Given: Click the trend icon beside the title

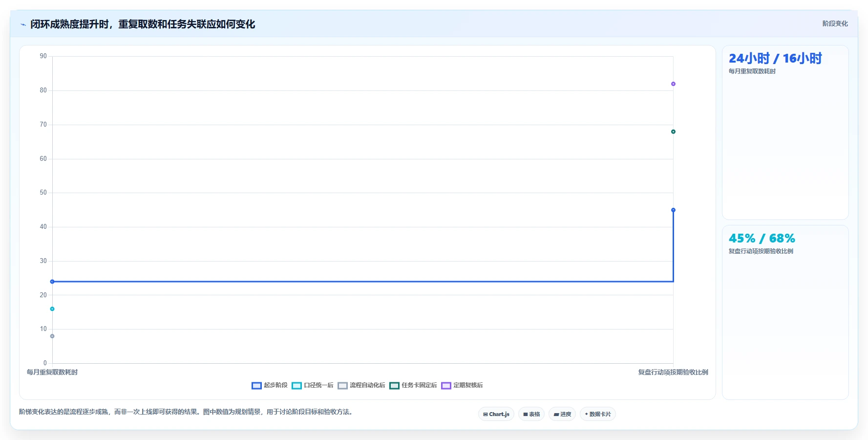Looking at the screenshot, I should pyautogui.click(x=23, y=24).
